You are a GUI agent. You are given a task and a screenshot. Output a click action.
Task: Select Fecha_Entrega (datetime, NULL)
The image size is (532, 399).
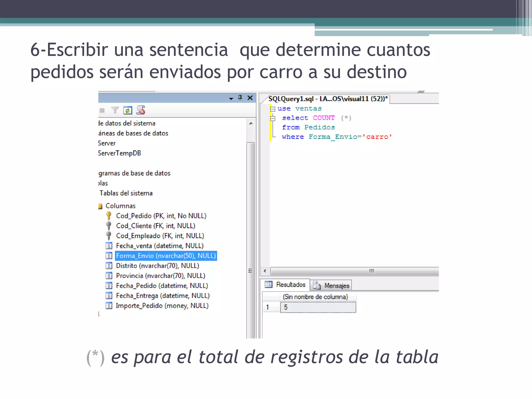163,296
